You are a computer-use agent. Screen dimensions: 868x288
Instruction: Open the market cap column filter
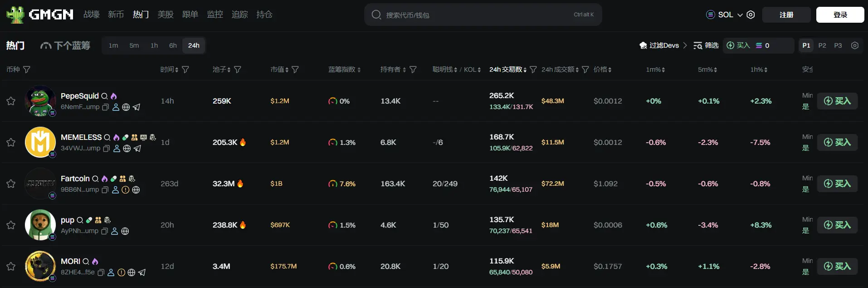(295, 70)
